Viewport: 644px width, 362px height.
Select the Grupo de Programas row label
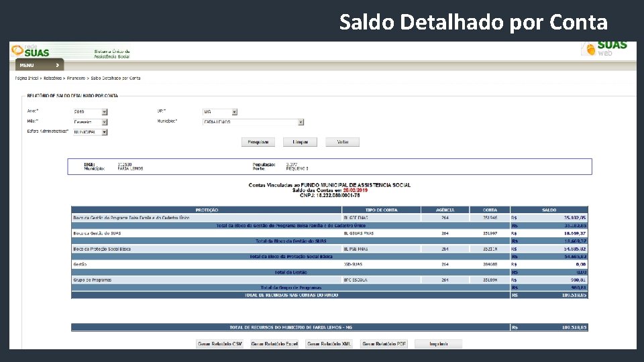[93, 280]
